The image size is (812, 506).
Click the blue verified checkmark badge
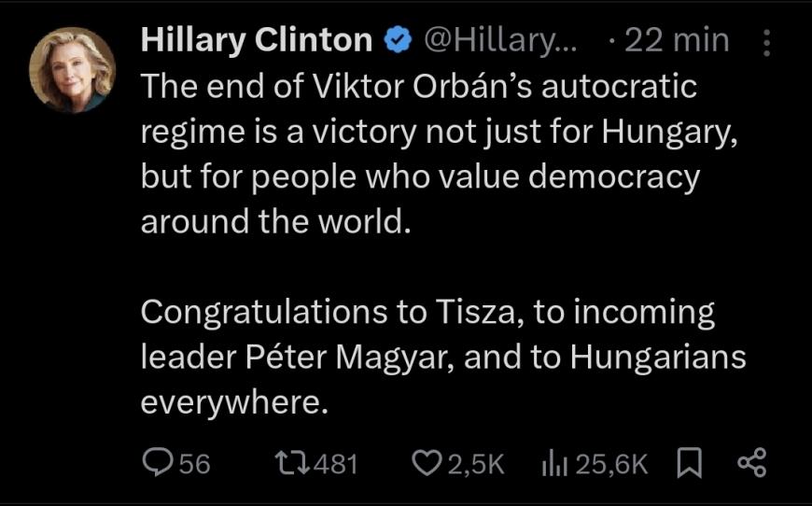[397, 40]
